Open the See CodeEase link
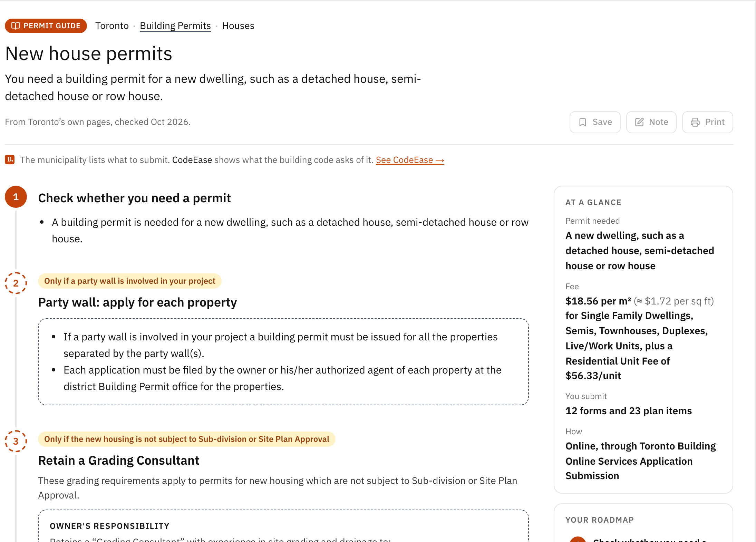756x542 pixels. coord(410,160)
